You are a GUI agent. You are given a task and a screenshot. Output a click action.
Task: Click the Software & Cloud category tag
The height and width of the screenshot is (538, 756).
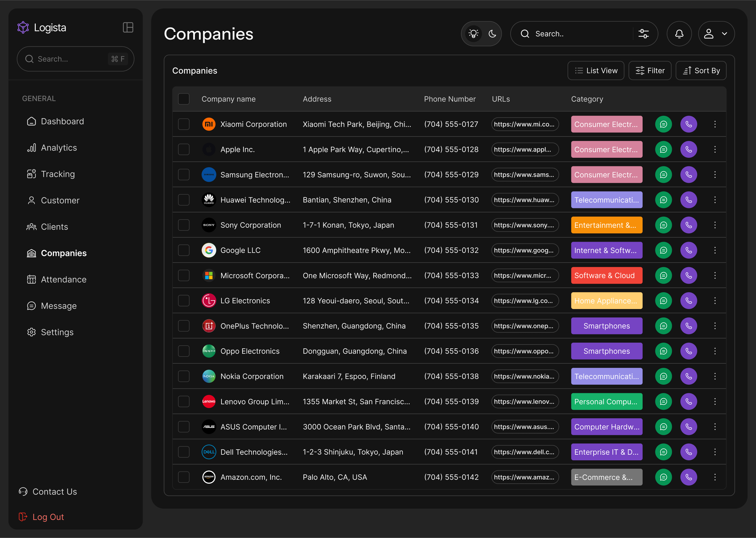606,275
